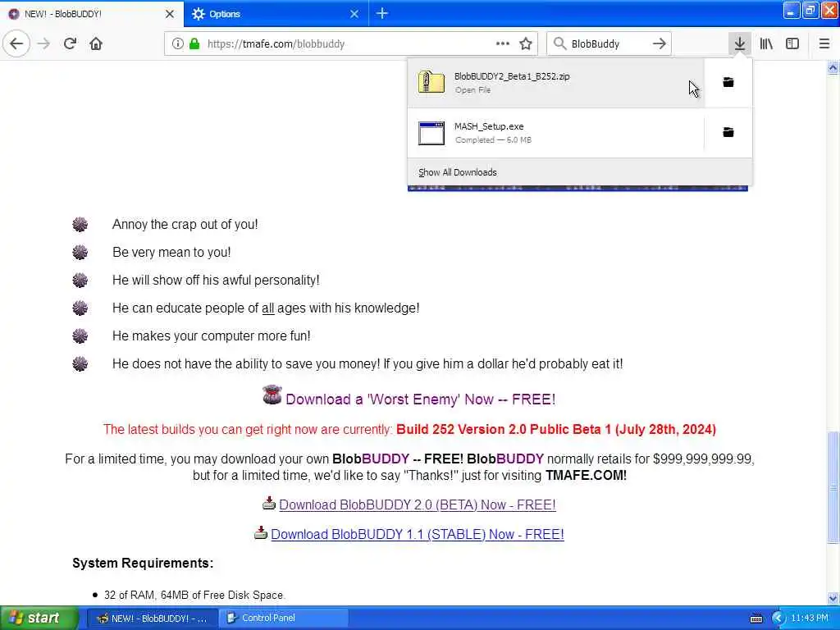Click the download icon beside BETA link

(269, 503)
